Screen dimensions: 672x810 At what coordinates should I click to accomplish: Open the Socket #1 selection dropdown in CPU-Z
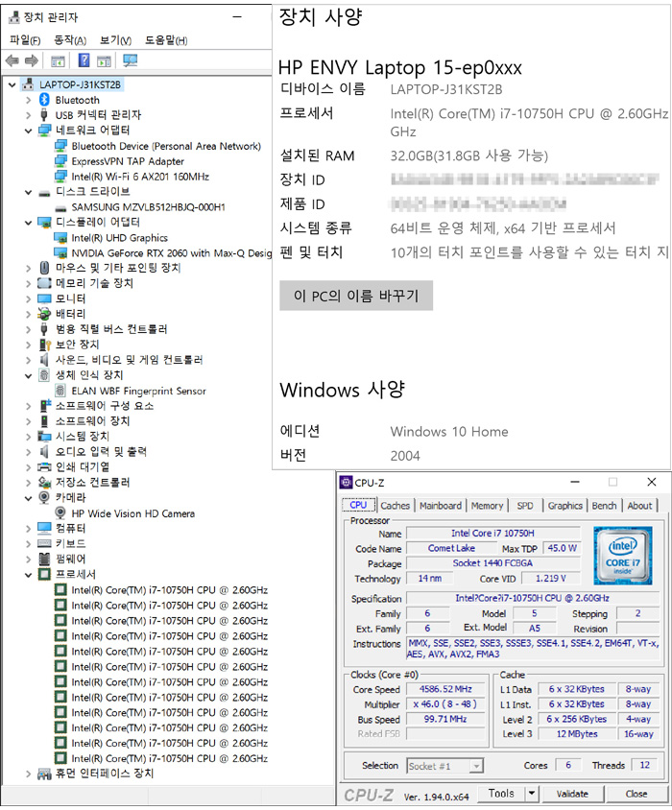(477, 766)
